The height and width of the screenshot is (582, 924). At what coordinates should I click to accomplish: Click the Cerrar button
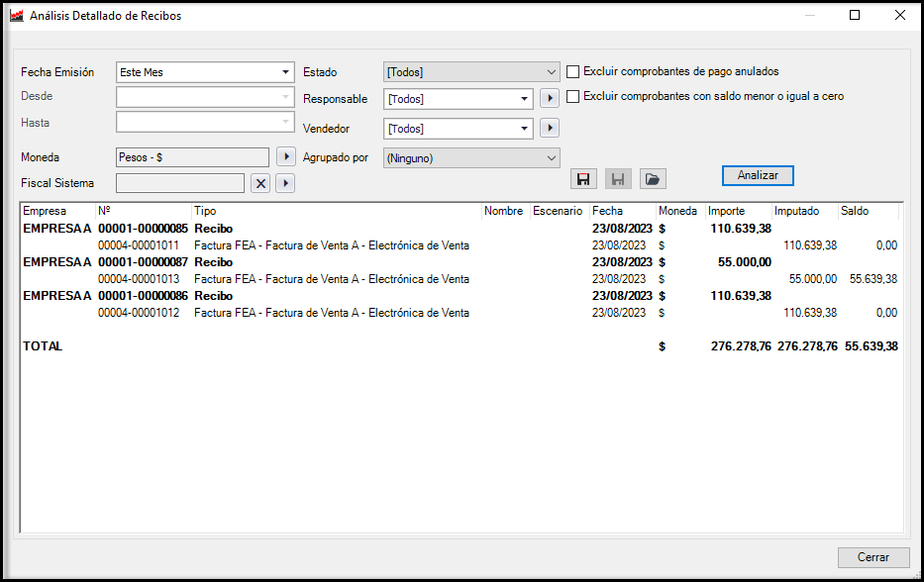pyautogui.click(x=873, y=557)
